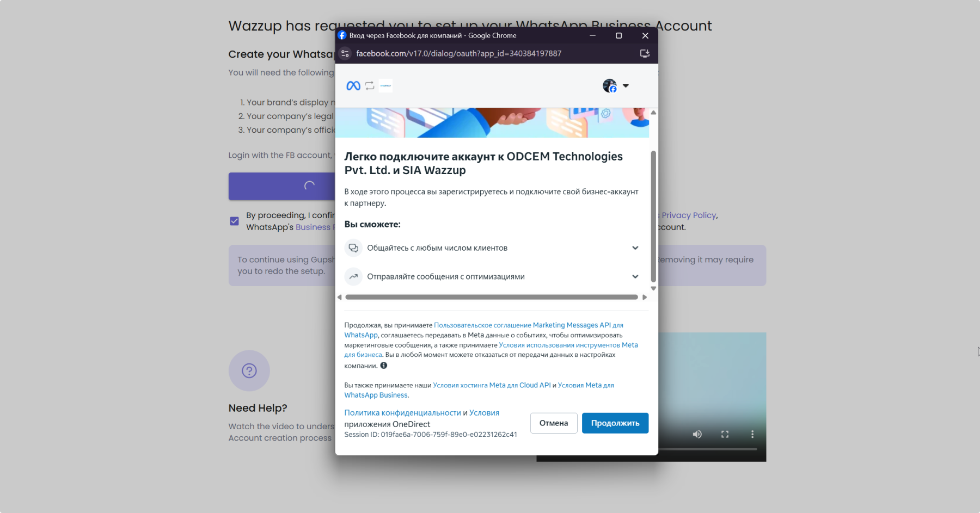Image resolution: width=980 pixels, height=513 pixels.
Task: Open 'Условия хостинга Meta для Cloud API' link
Action: point(492,385)
